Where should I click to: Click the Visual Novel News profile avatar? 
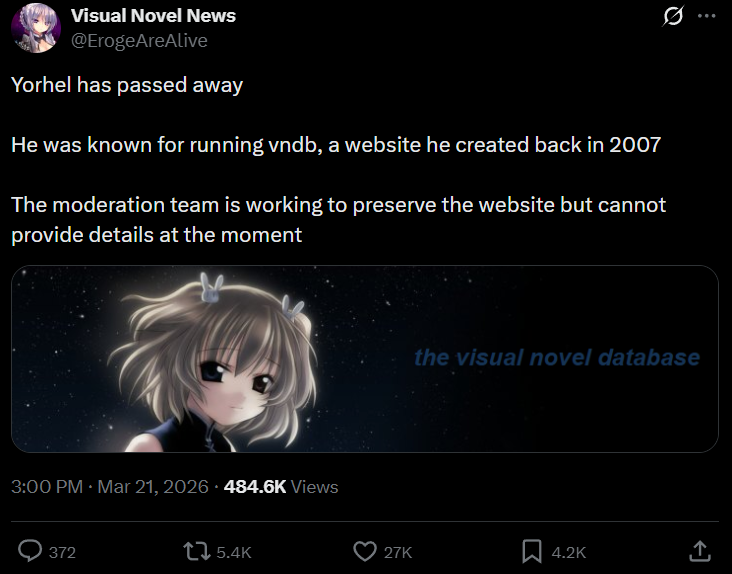click(36, 28)
